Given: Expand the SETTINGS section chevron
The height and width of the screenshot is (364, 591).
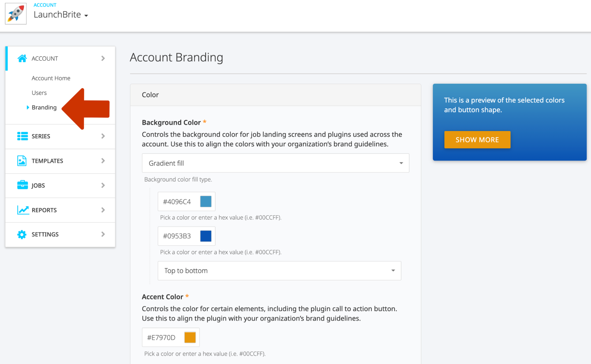Looking at the screenshot, I should pyautogui.click(x=103, y=234).
